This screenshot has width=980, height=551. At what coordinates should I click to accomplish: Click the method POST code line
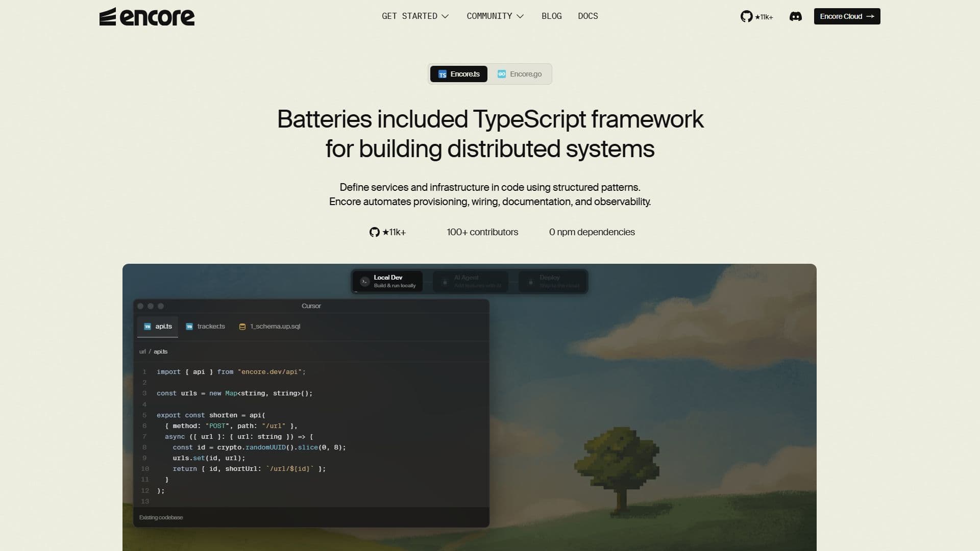point(231,426)
